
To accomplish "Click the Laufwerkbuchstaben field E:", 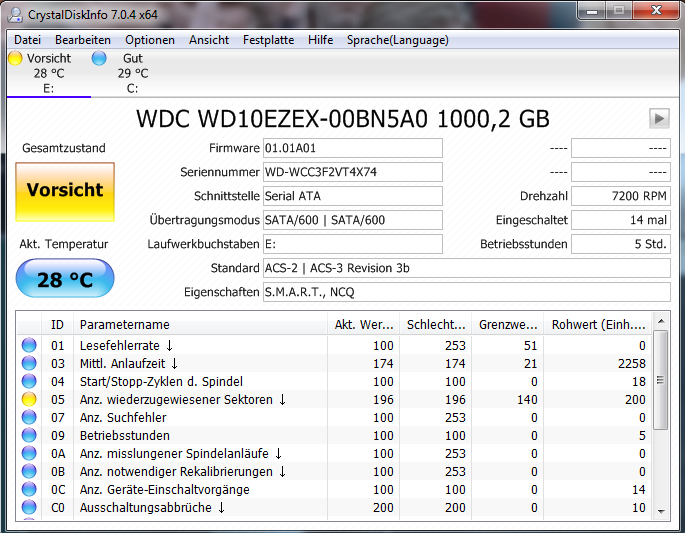I will [x=353, y=244].
